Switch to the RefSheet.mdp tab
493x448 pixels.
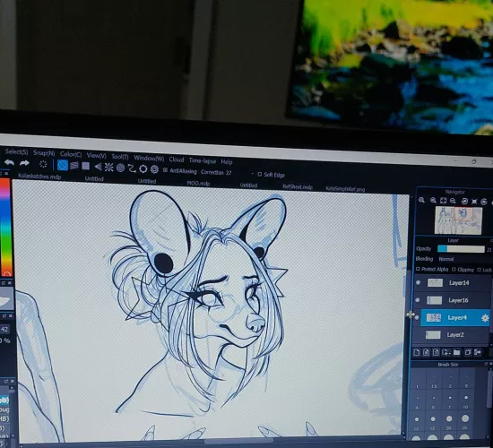point(298,187)
